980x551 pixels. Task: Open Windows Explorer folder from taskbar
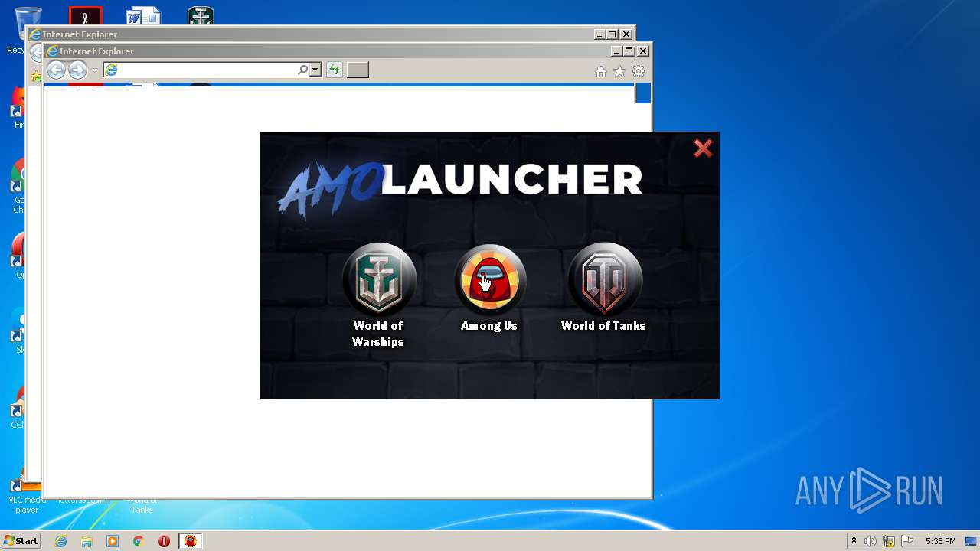[87, 541]
